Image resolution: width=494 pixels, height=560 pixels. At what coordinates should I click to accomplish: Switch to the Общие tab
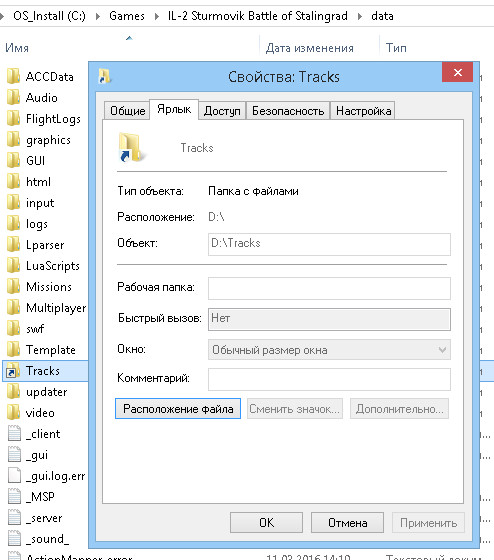pos(127,111)
